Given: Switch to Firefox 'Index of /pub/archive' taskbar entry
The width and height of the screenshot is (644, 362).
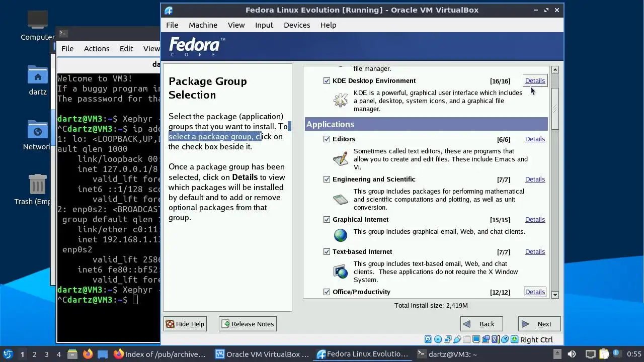Looking at the screenshot, I should [x=160, y=354].
